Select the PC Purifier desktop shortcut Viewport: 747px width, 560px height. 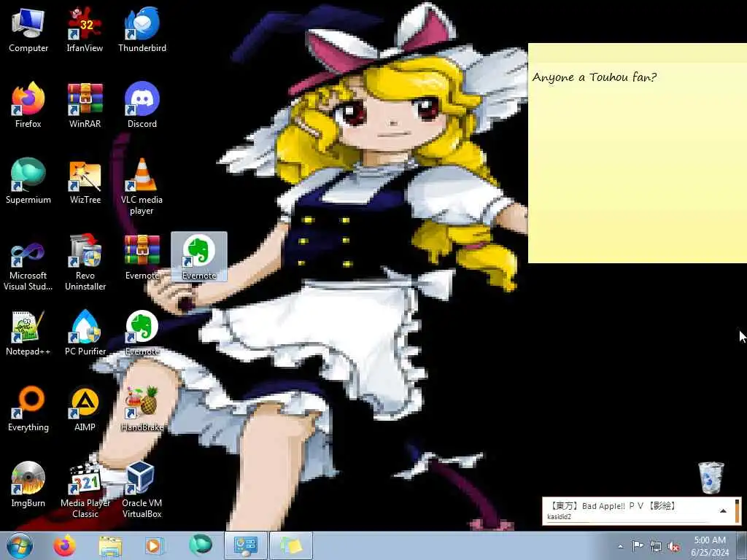coord(85,332)
